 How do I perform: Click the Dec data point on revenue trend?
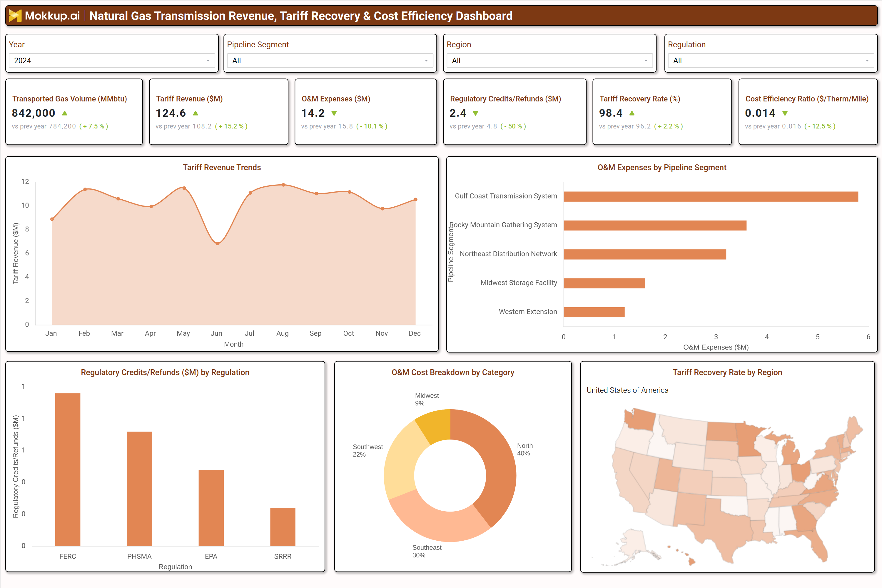point(415,200)
